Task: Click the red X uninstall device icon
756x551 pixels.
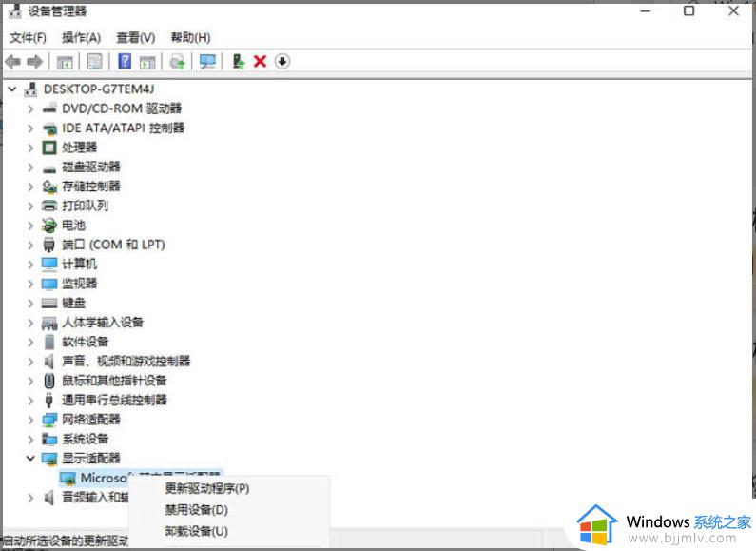Action: pos(260,61)
